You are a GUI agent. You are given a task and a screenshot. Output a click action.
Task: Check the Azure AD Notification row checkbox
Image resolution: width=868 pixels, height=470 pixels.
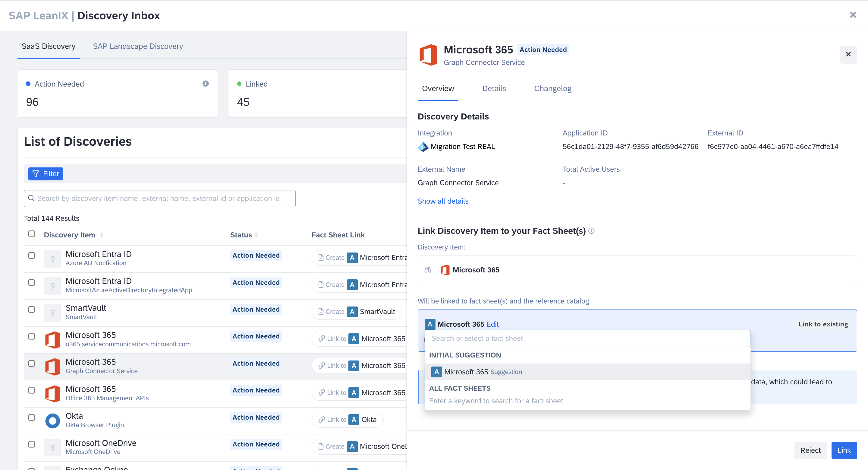(x=32, y=256)
